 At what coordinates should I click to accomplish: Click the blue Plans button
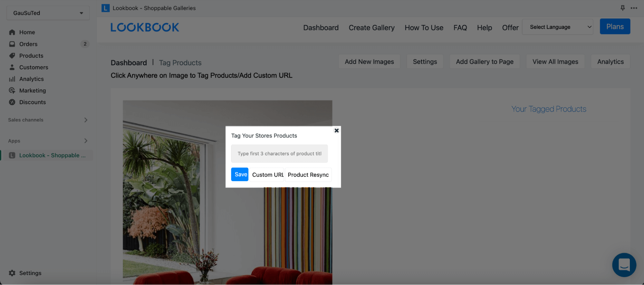click(x=615, y=27)
